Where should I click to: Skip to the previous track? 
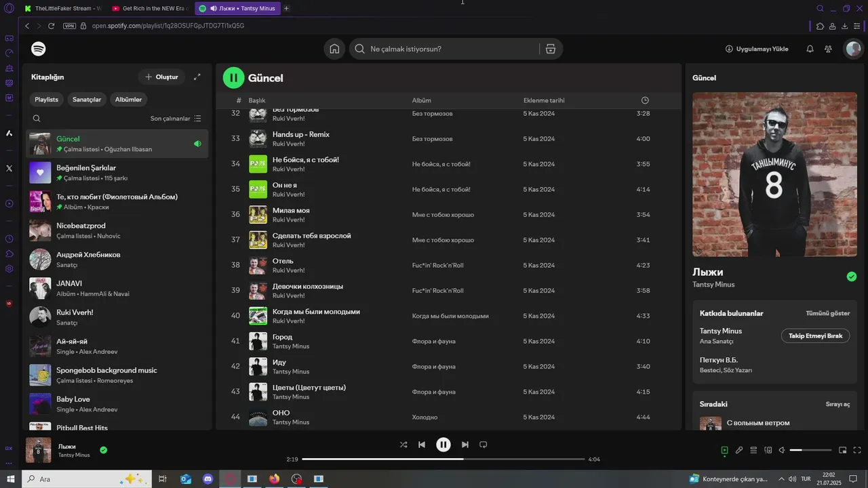pos(422,445)
